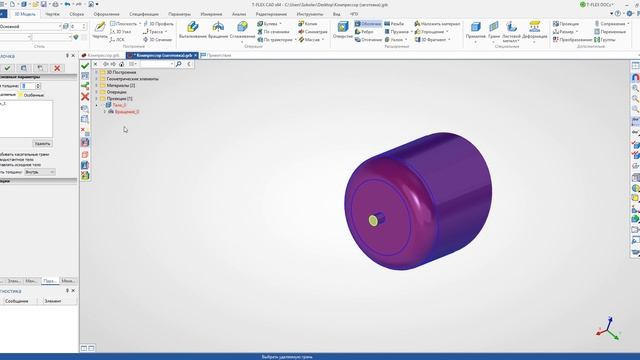Click the thickness value input field
The height and width of the screenshot is (360, 640).
click(28, 86)
